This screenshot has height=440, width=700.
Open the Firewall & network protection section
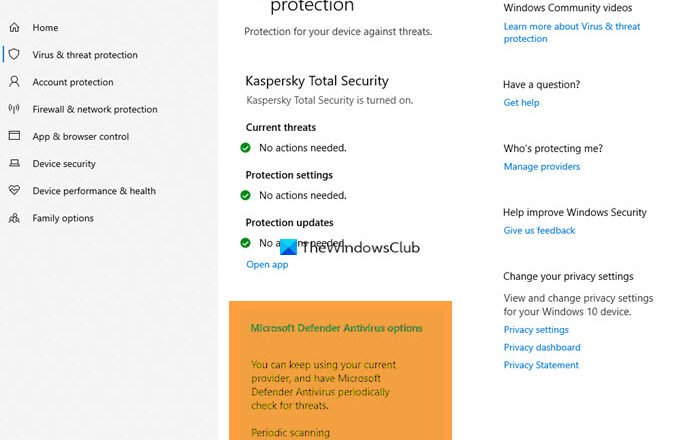94,109
